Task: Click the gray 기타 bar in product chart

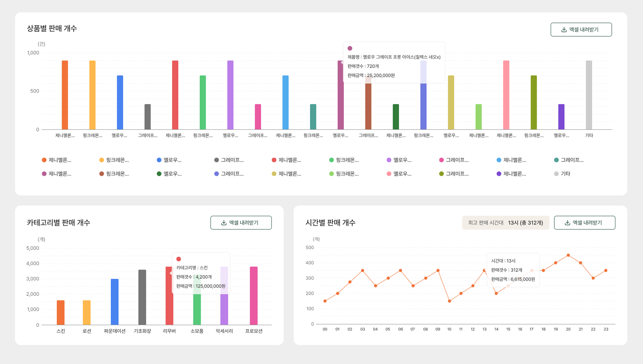Action: click(589, 95)
